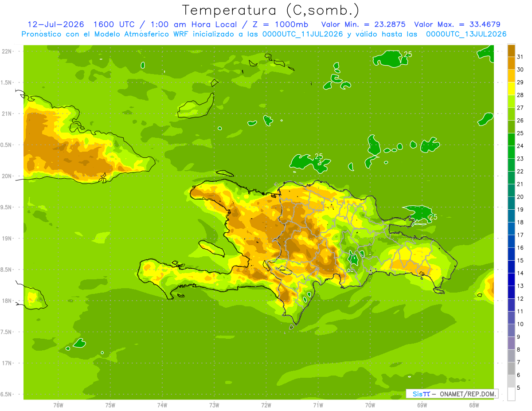The width and height of the screenshot is (532, 411).
Task: Select the 'Z = 1000mb' level text
Action: [280, 24]
